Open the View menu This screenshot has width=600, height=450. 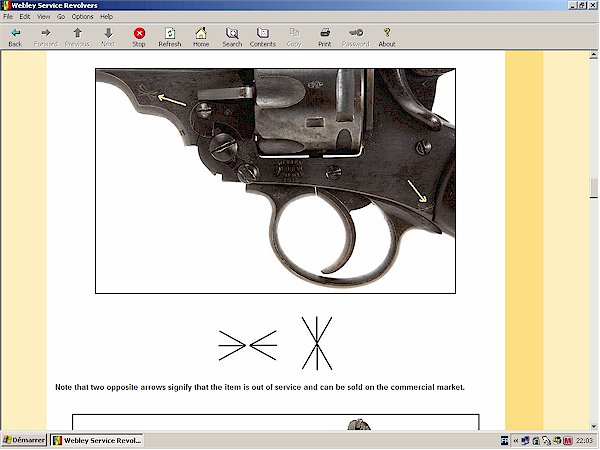pos(44,16)
